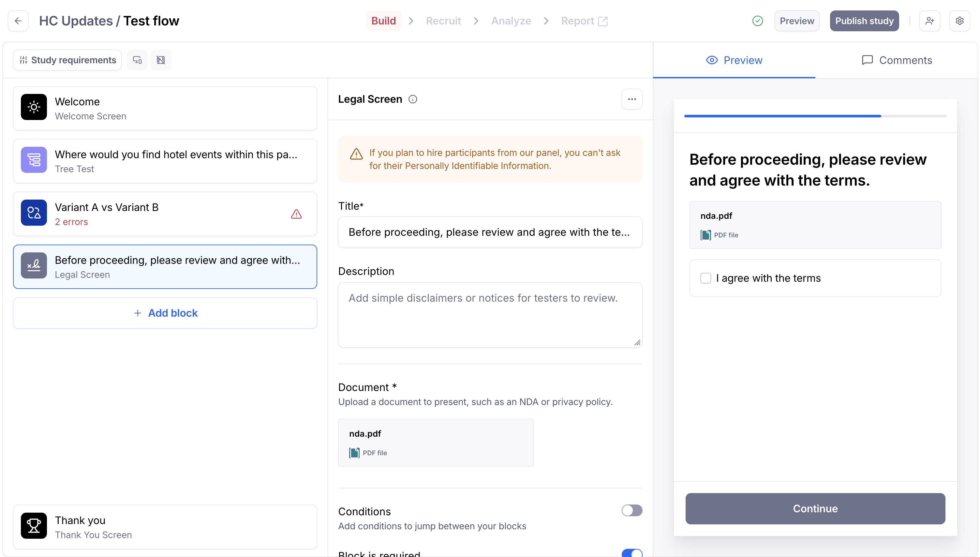Click the chevron between Build and Recruit
This screenshot has height=557, width=980.
(x=411, y=21)
